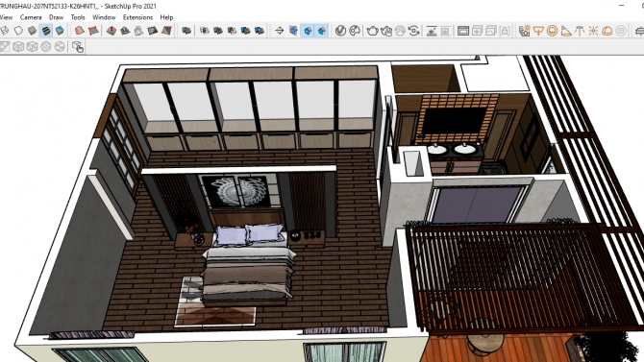This screenshot has width=644, height=362.
Task: Click tri-planar projection fit cube icon
Action: coord(32,47)
